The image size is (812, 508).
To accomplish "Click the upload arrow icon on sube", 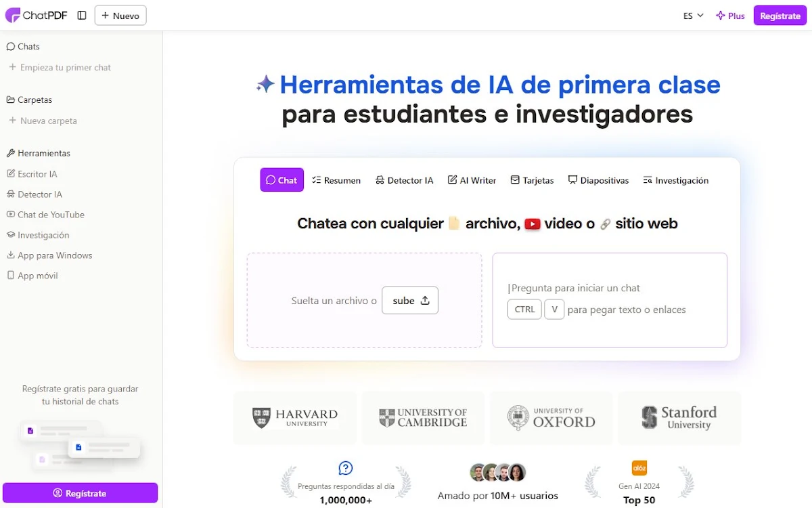I will click(x=425, y=301).
